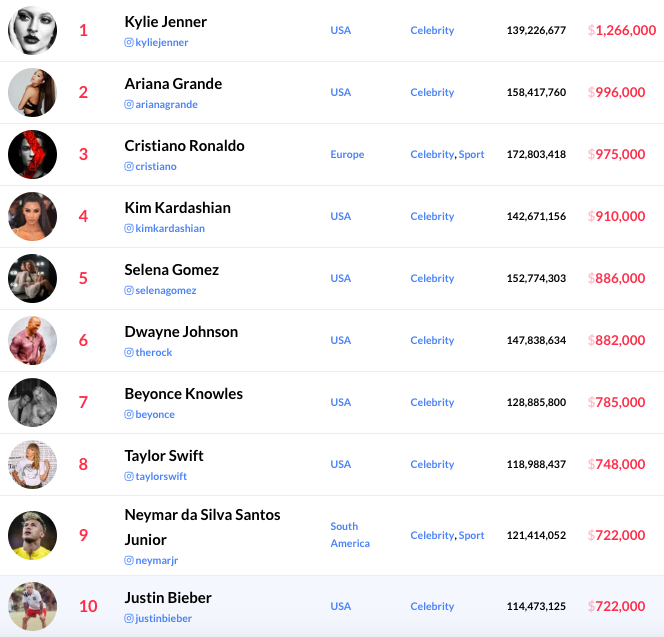Click Instagram icon beside kyliejenner handle
Image resolution: width=664 pixels, height=637 pixels.
[x=129, y=43]
